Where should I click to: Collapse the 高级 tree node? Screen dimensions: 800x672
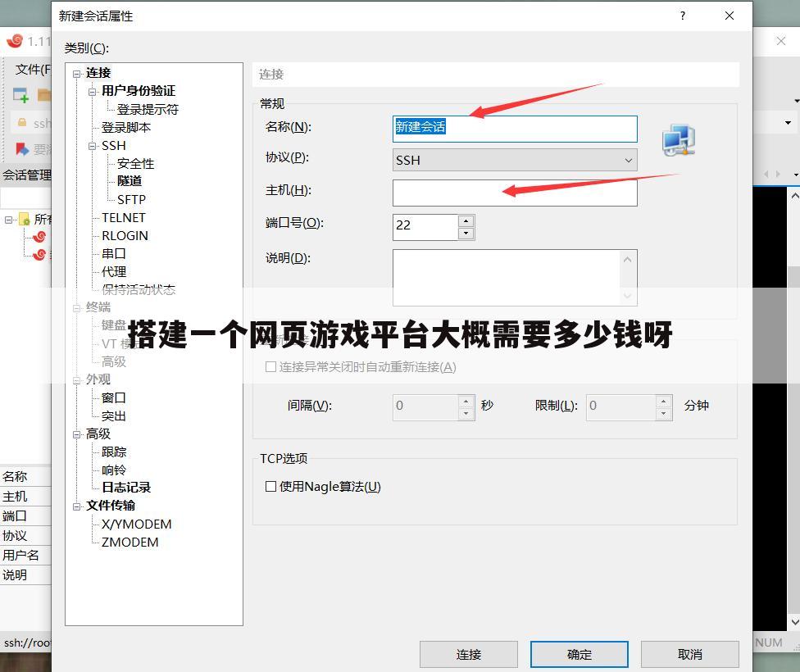click(x=76, y=434)
